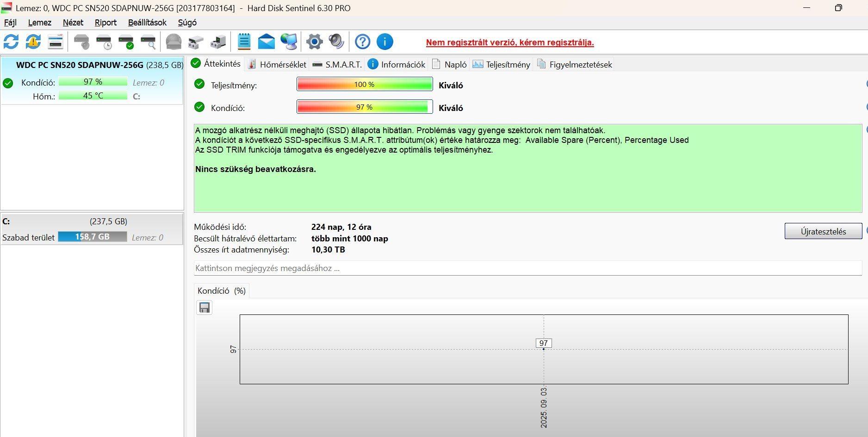Click the green check icon beside Teljesítmény
The width and height of the screenshot is (868, 437).
coord(199,84)
